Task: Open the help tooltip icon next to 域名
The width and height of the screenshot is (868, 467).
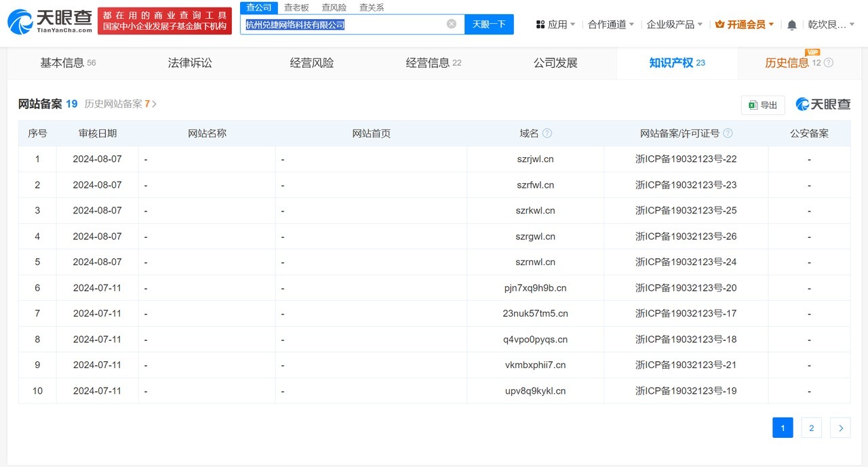Action: pos(546,133)
